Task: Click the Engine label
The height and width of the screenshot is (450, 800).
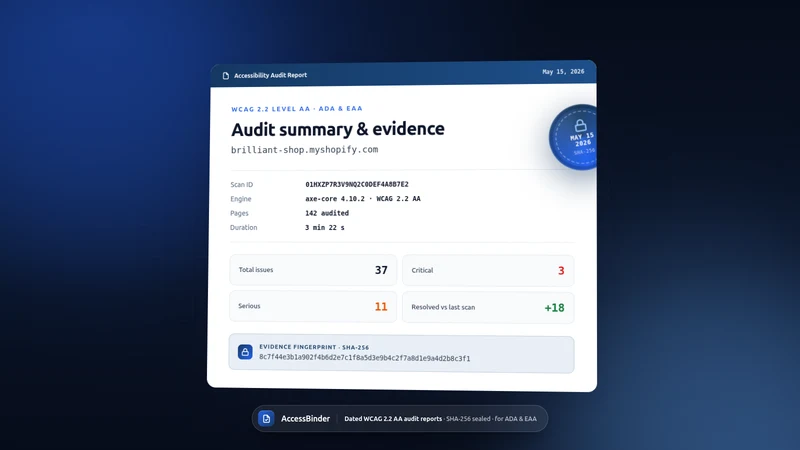Action: tap(241, 199)
